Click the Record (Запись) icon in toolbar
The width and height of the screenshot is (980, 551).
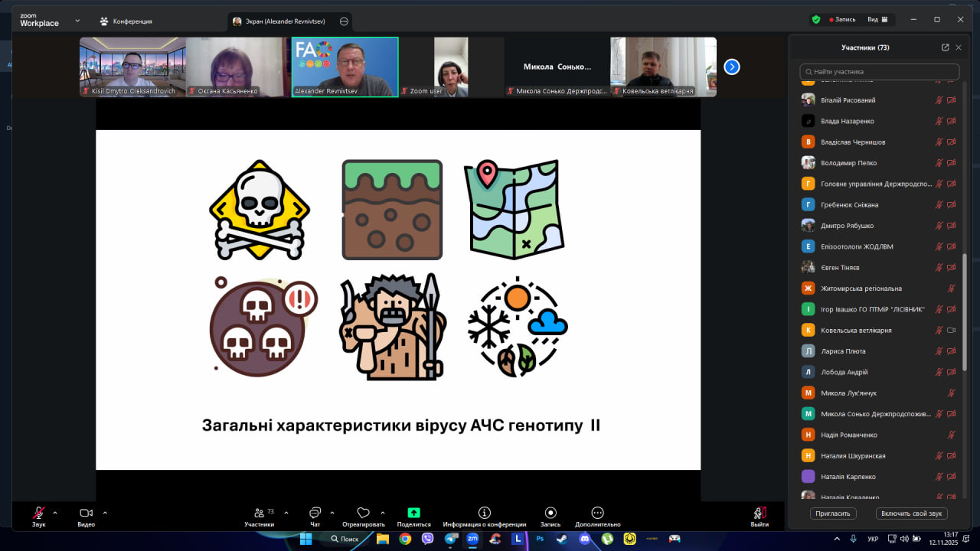(550, 513)
